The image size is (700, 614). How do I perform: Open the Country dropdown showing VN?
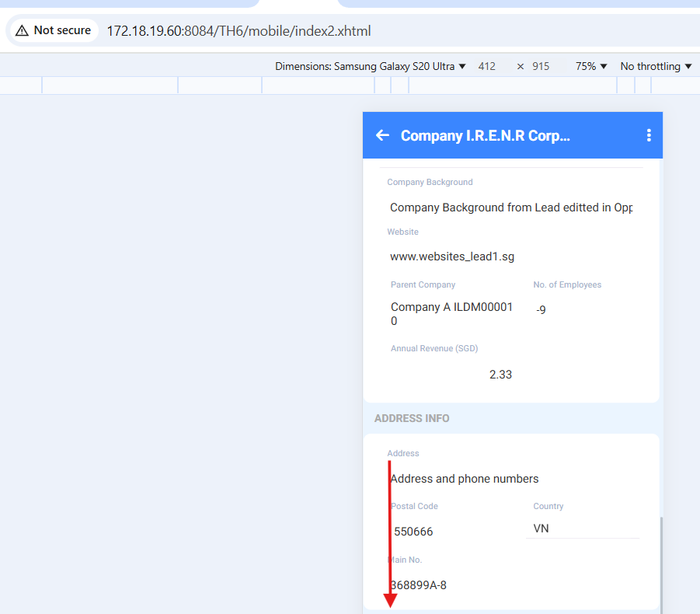(x=583, y=529)
